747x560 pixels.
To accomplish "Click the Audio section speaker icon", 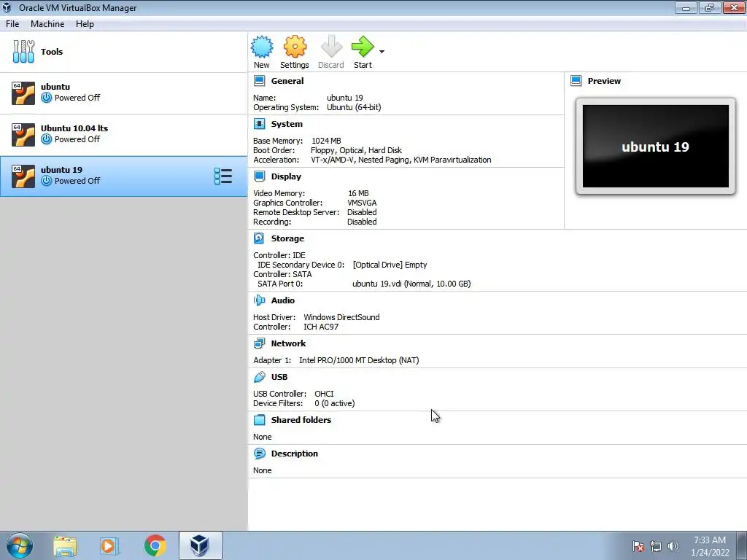I will [x=259, y=300].
